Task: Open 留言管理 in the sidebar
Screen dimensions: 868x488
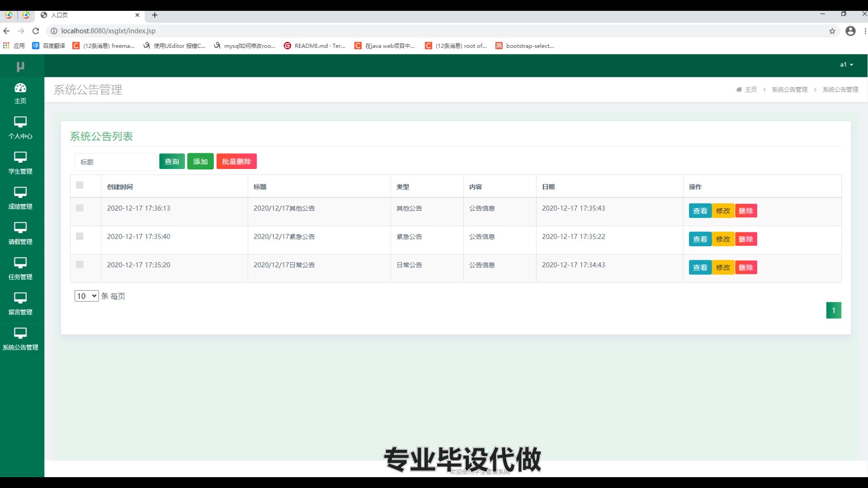Action: [x=20, y=305]
